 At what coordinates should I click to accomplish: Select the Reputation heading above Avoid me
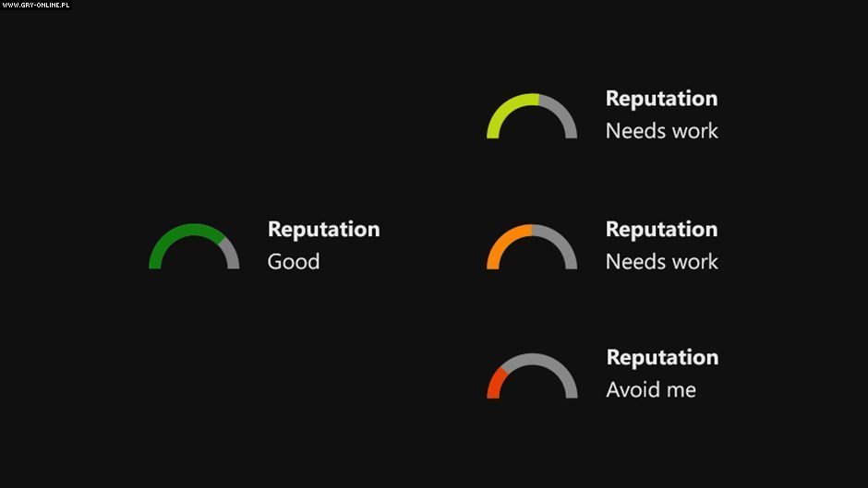[662, 357]
